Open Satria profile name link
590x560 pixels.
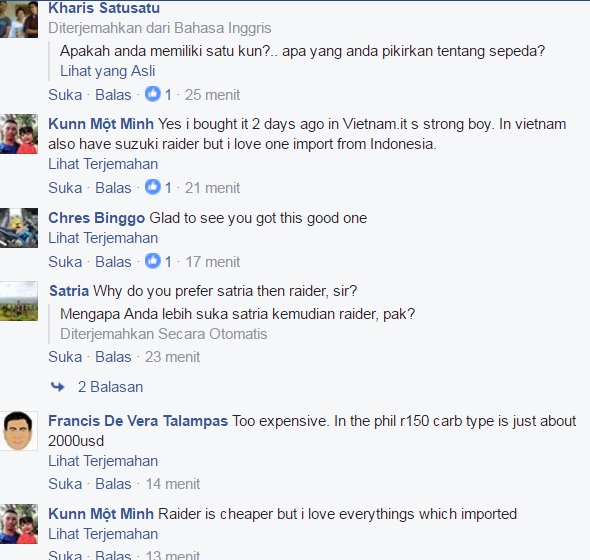pyautogui.click(x=69, y=291)
